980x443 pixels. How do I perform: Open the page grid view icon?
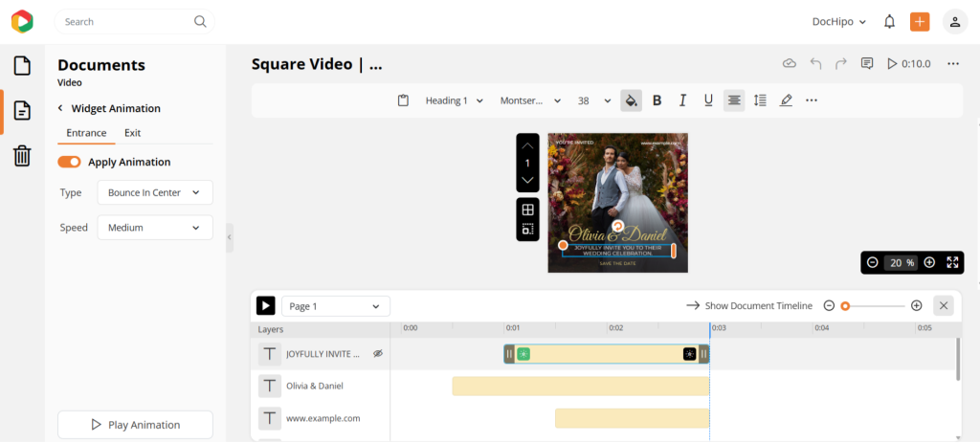click(527, 210)
